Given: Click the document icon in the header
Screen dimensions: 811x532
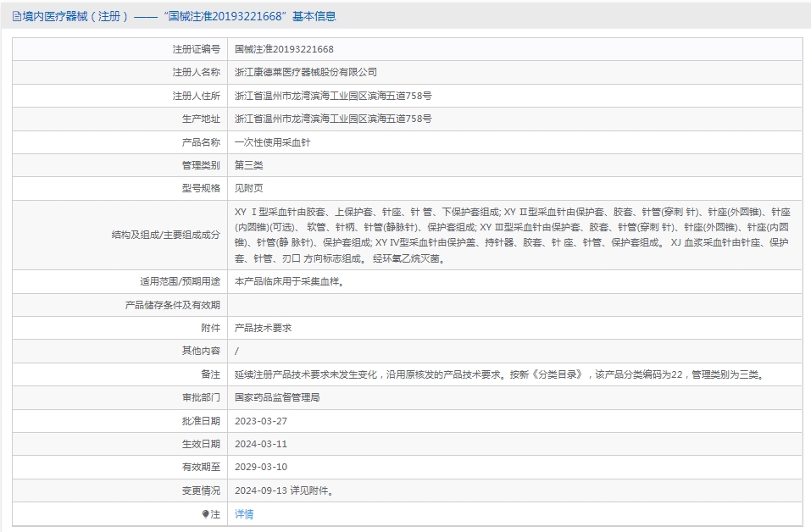Looking at the screenshot, I should 17,17.
